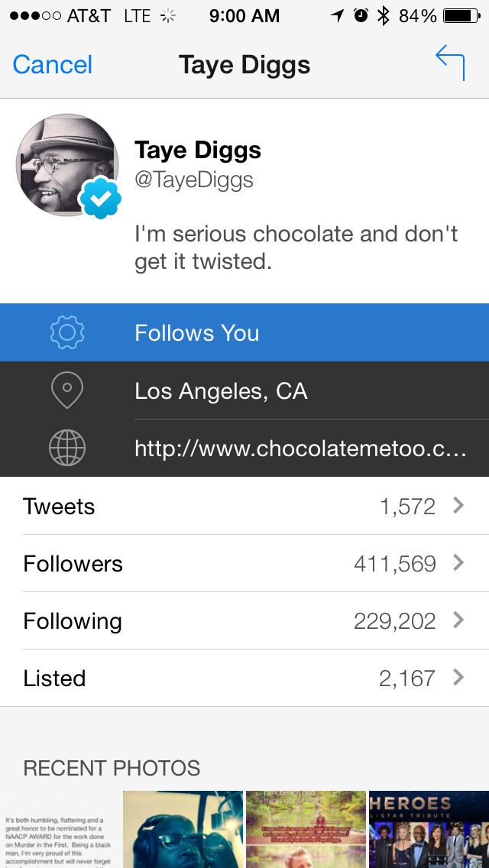Tap the alarm clock status icon
This screenshot has width=489, height=868.
coord(361,16)
